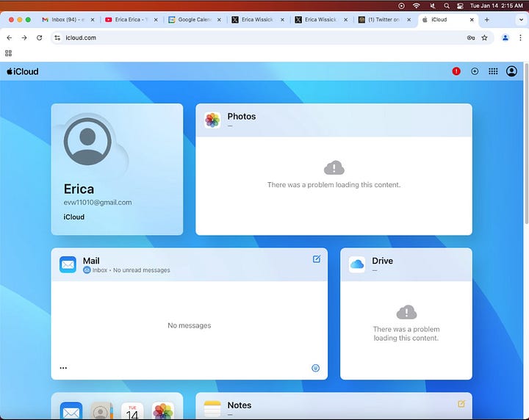Open Spotlight search in macOS menu bar
The width and height of the screenshot is (529, 420).
click(x=447, y=6)
